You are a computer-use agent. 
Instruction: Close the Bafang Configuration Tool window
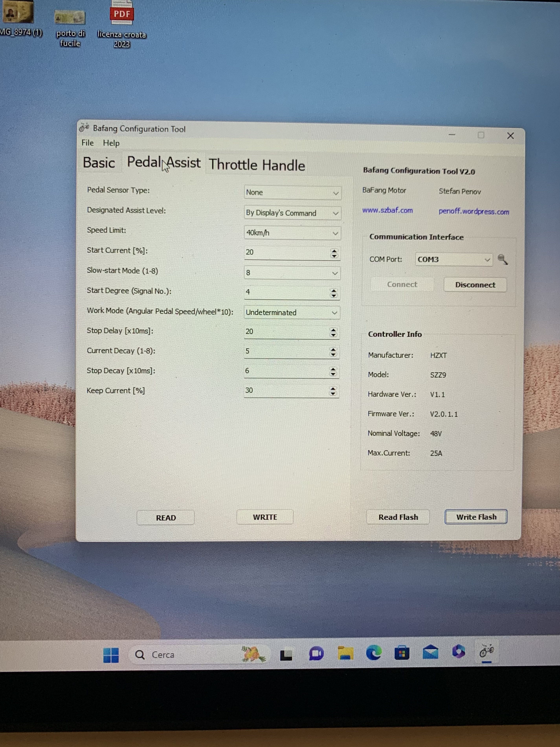click(x=510, y=136)
